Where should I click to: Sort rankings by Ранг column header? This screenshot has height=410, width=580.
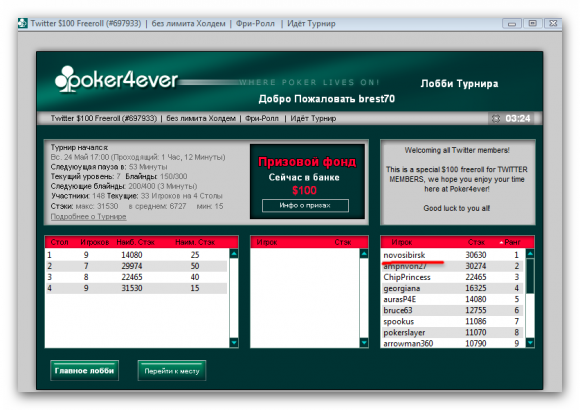[x=512, y=242]
